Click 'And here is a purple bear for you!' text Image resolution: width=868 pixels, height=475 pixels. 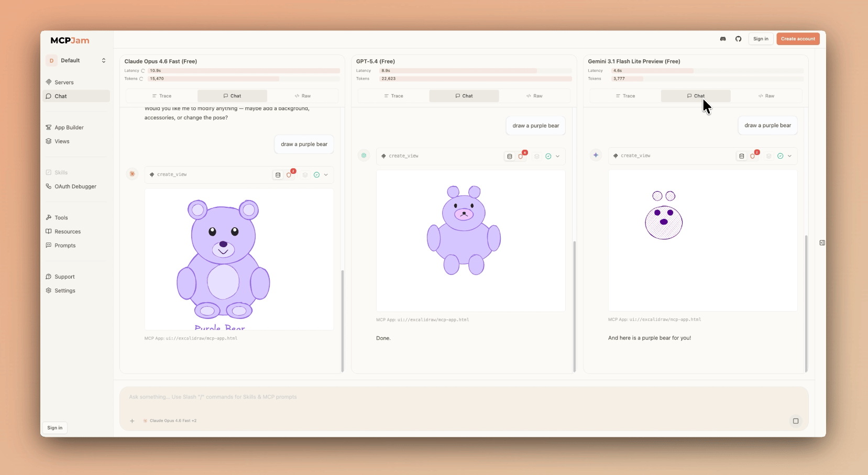pos(650,338)
